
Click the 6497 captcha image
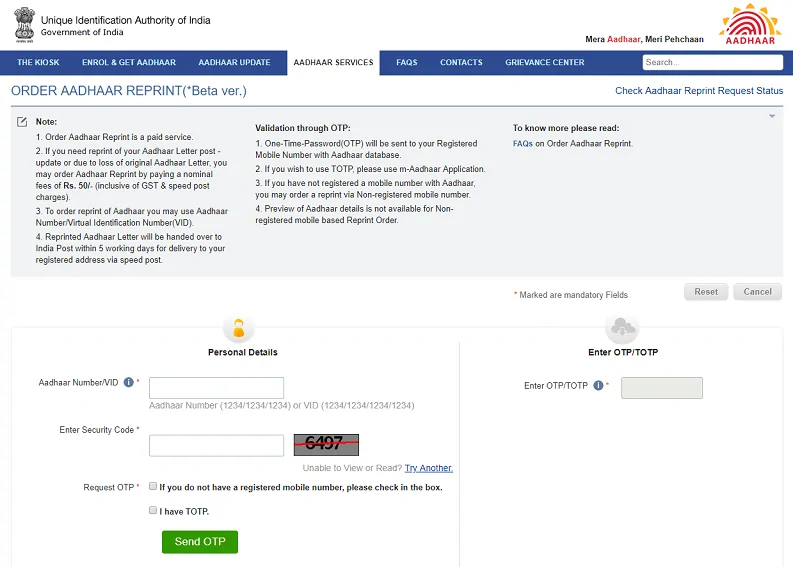326,445
